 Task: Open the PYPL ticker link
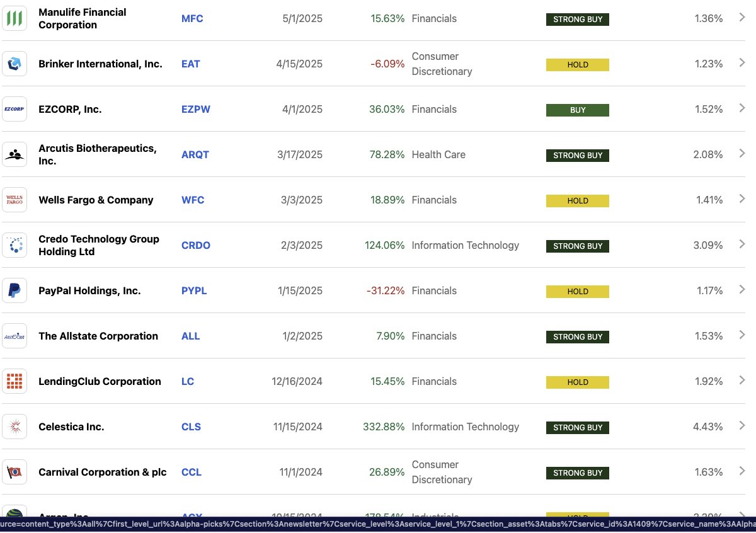(194, 291)
